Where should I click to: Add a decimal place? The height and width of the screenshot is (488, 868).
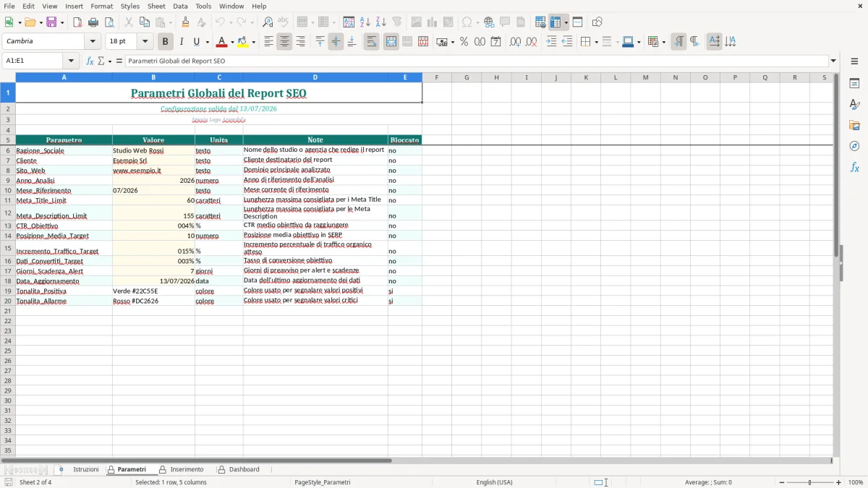click(x=515, y=42)
